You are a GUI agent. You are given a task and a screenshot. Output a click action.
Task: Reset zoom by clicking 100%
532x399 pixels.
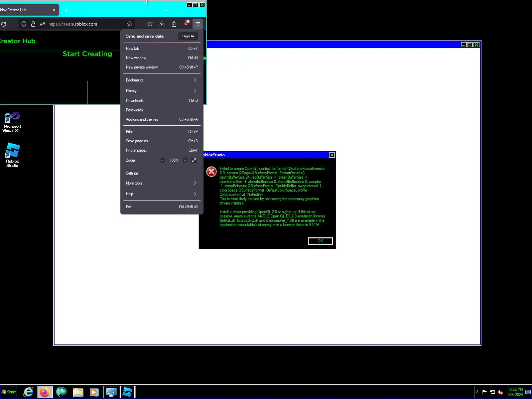click(174, 160)
